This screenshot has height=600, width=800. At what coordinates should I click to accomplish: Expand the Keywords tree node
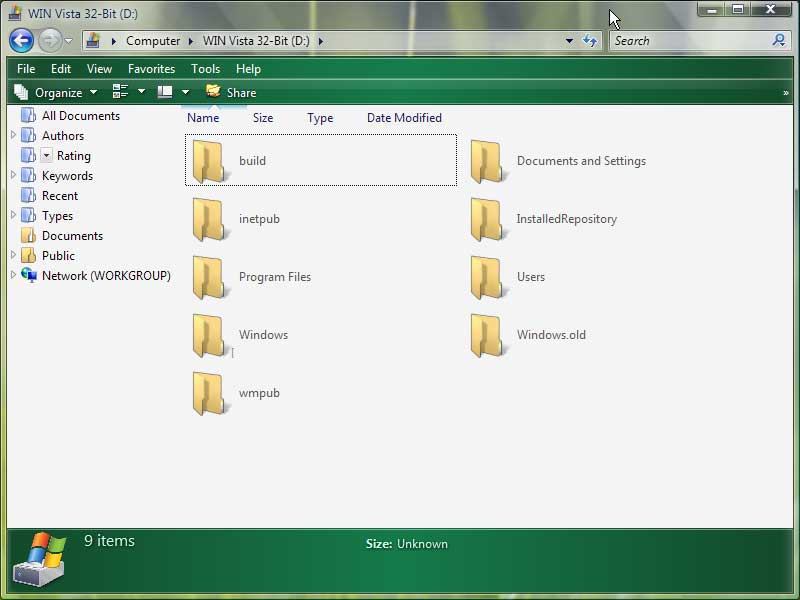tap(13, 174)
